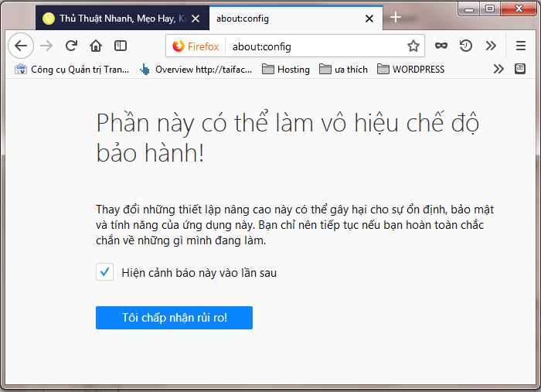Open the history clock icon

coord(466,46)
